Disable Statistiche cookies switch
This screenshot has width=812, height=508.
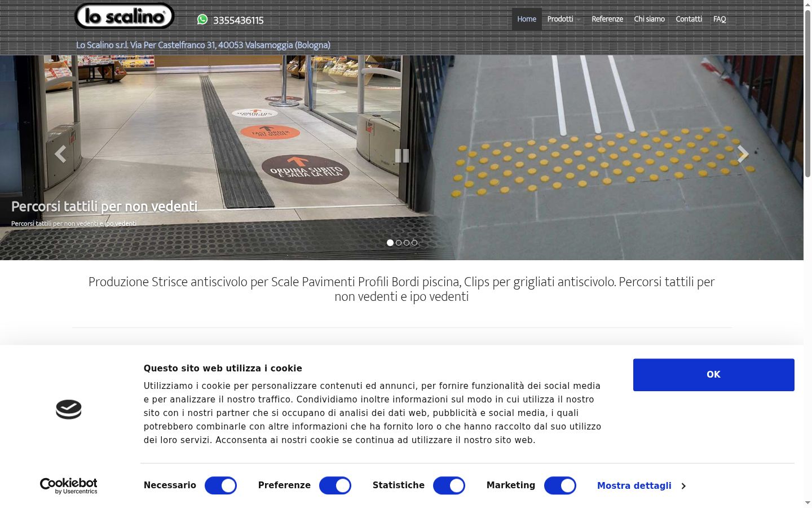click(449, 485)
